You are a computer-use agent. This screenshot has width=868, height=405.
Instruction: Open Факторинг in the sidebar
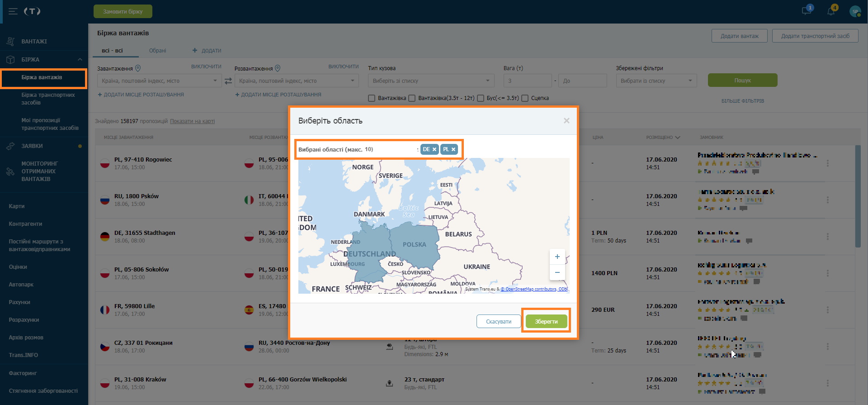pos(23,373)
